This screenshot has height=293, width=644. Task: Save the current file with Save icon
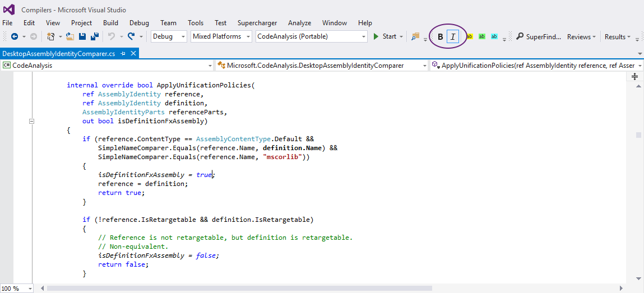(82, 36)
